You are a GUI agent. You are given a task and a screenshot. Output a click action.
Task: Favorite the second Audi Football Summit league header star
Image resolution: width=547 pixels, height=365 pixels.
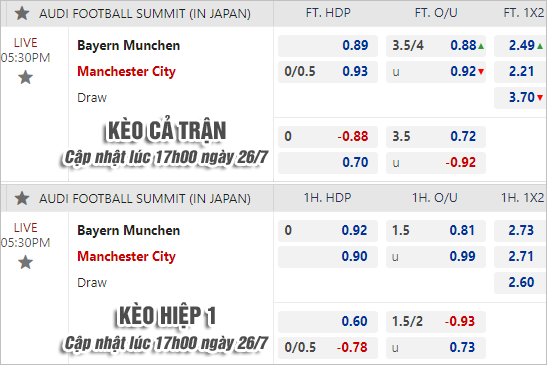22,198
